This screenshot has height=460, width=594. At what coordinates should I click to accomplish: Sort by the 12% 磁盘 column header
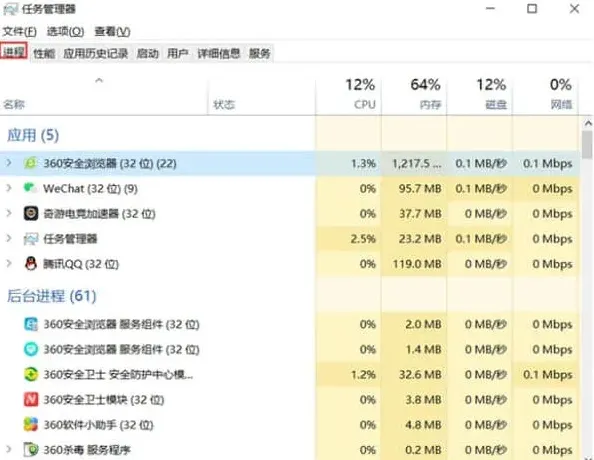pos(480,95)
